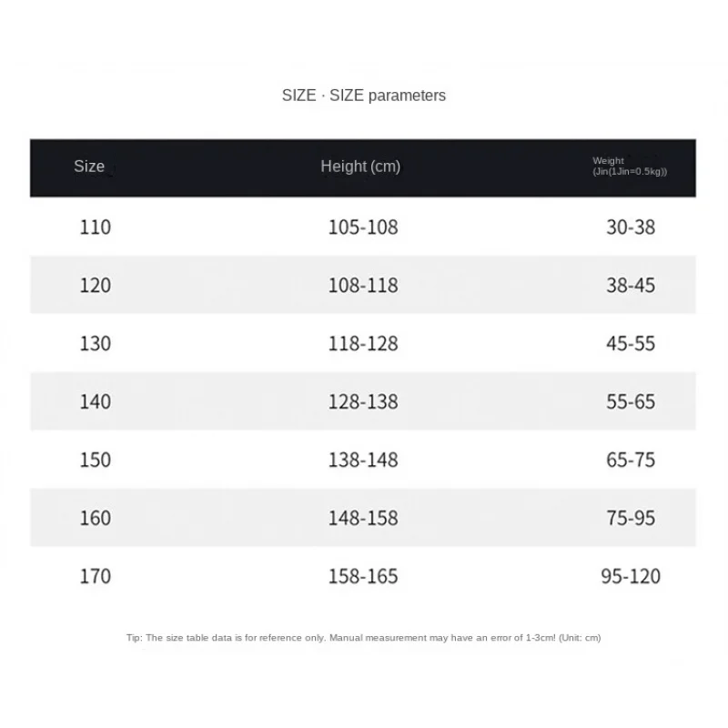Select the size 170 row label
The image size is (728, 728).
(x=96, y=576)
